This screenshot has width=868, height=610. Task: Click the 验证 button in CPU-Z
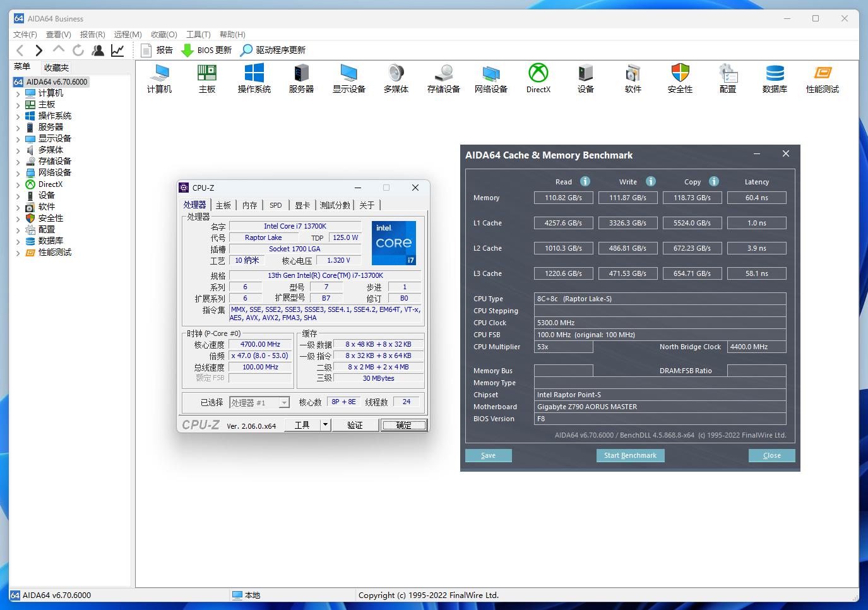pos(355,424)
